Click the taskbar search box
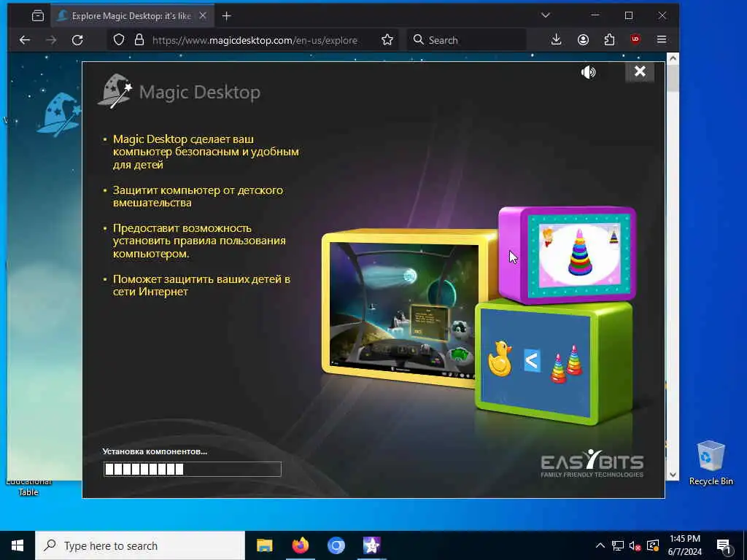 tap(140, 545)
